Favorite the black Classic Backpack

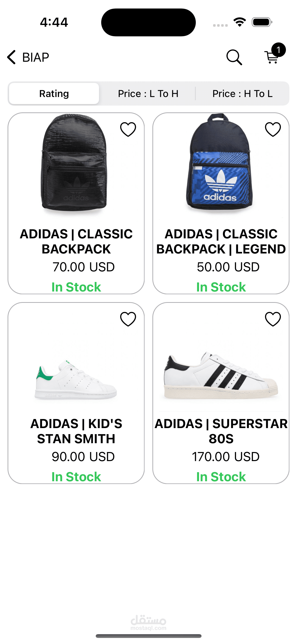[128, 129]
